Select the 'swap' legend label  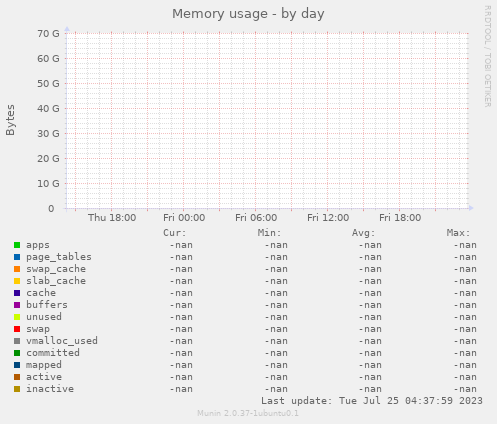38,329
